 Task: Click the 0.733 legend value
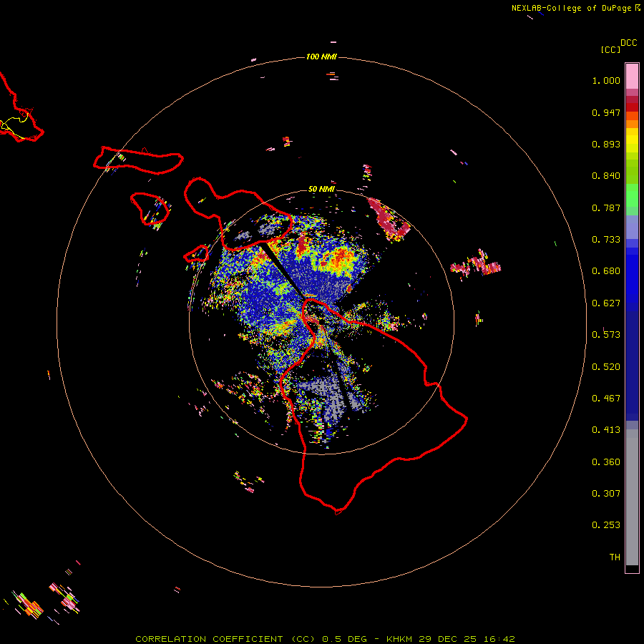(x=606, y=240)
